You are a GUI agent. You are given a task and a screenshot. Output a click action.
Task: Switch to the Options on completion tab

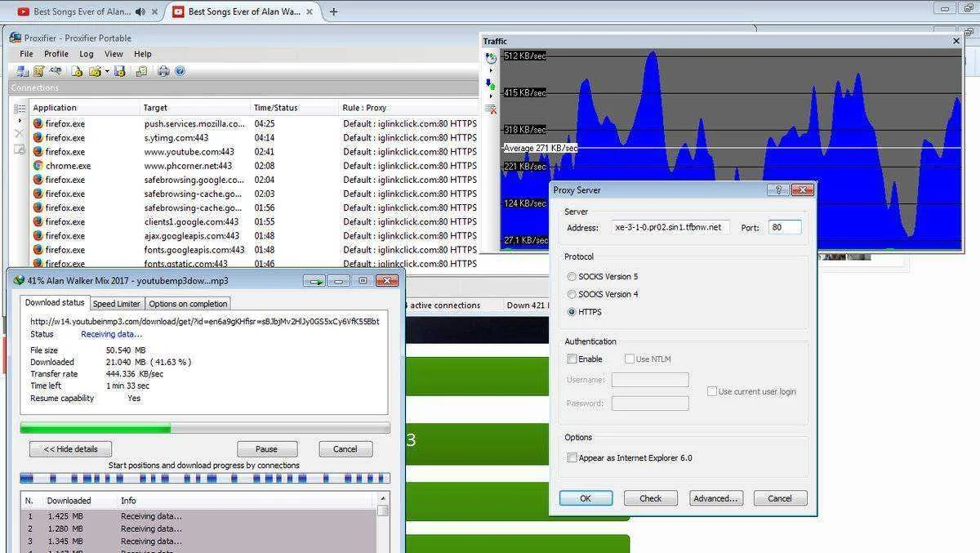tap(188, 304)
